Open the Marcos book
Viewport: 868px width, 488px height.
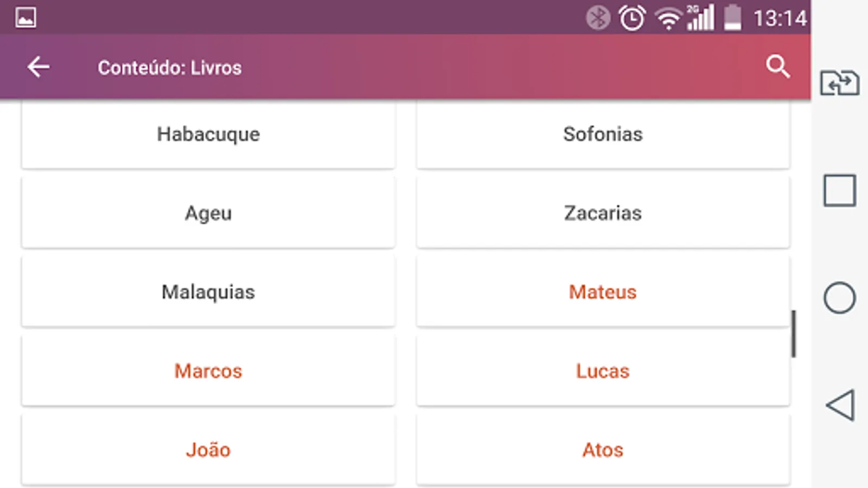click(208, 371)
